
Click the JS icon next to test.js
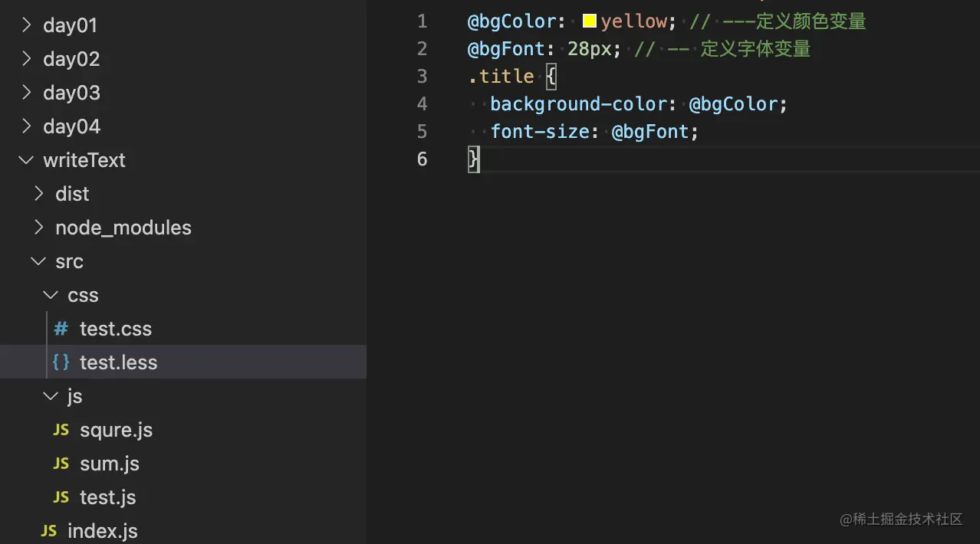(61, 498)
